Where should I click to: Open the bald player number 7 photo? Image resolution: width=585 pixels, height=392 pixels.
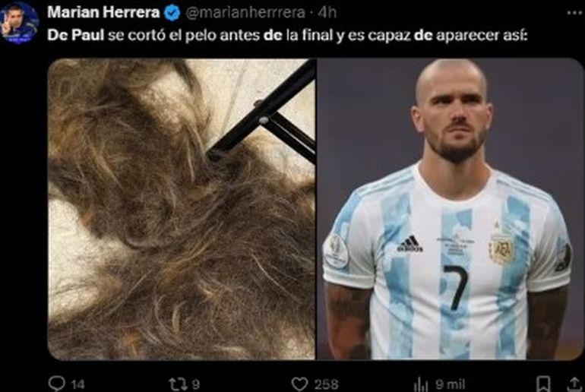(450, 209)
